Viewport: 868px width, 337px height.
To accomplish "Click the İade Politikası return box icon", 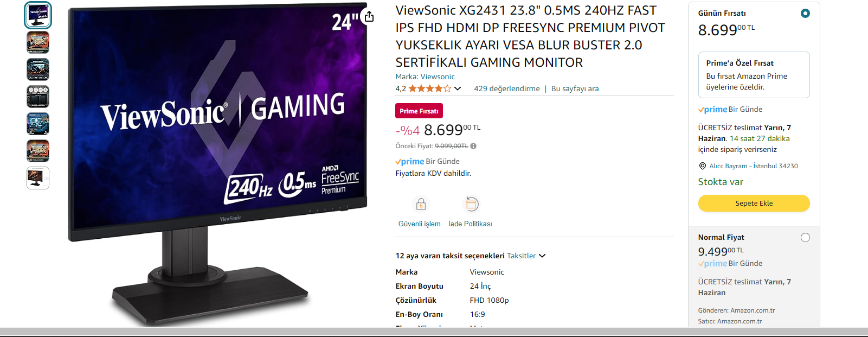I will point(472,205).
